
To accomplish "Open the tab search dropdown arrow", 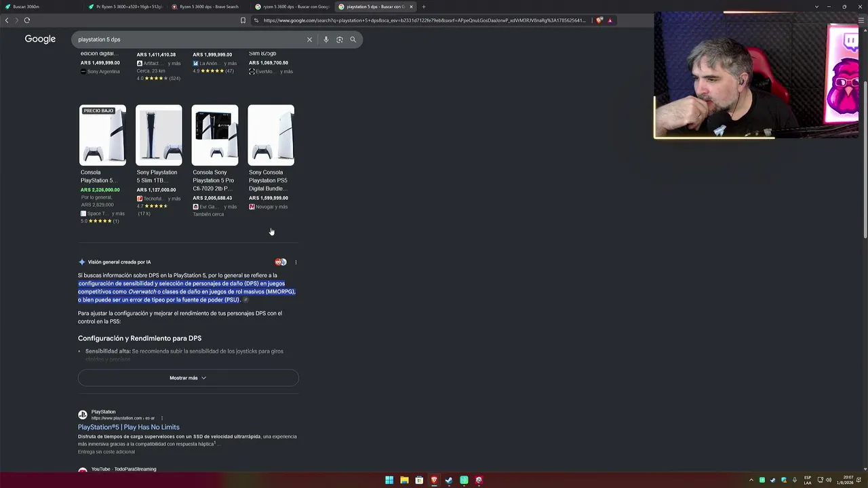I will (816, 7).
